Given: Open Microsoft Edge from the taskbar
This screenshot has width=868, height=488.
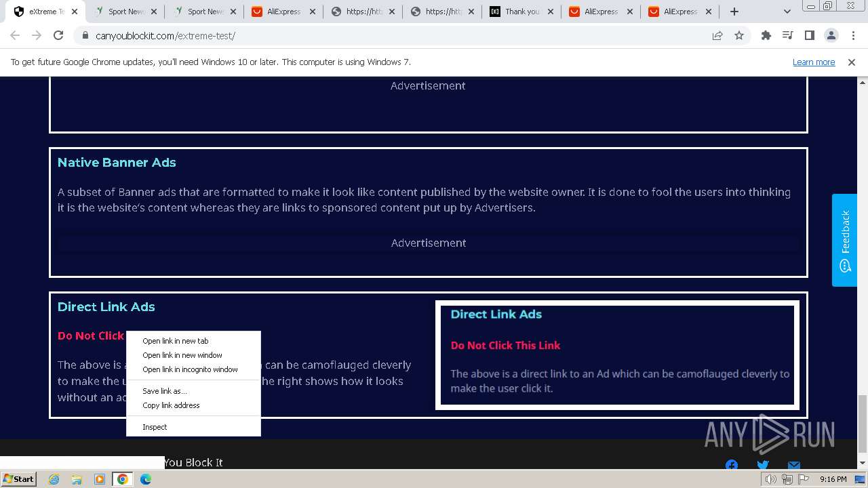Looking at the screenshot, I should (x=146, y=479).
